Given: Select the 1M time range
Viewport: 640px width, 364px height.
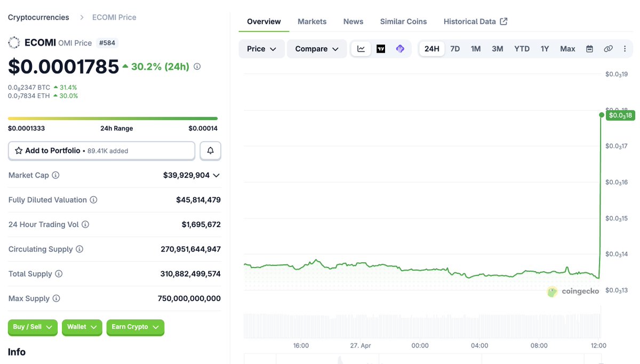Looking at the screenshot, I should coord(476,48).
